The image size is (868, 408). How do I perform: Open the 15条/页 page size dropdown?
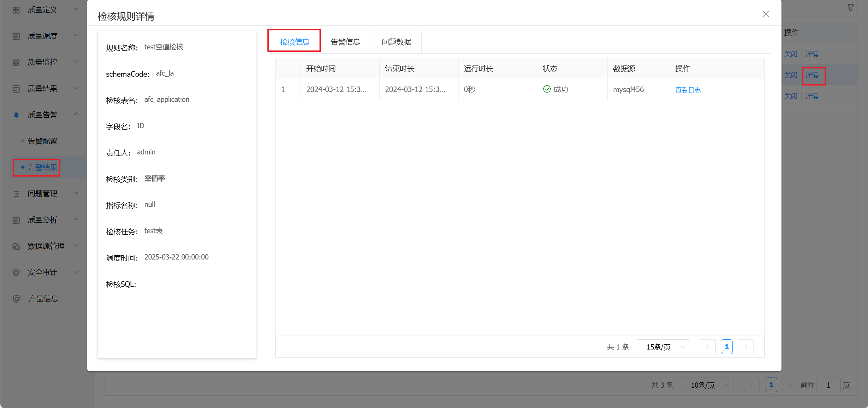point(663,347)
